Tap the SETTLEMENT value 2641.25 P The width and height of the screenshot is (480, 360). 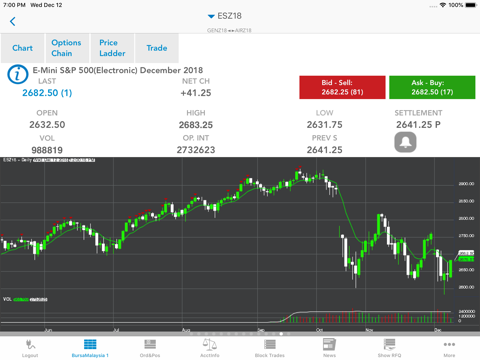click(418, 125)
